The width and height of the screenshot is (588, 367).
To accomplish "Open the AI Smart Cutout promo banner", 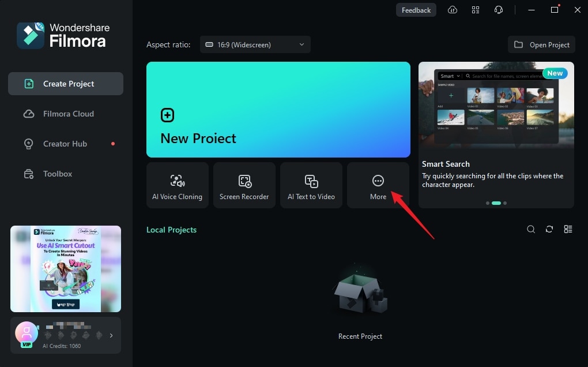I will 66,269.
